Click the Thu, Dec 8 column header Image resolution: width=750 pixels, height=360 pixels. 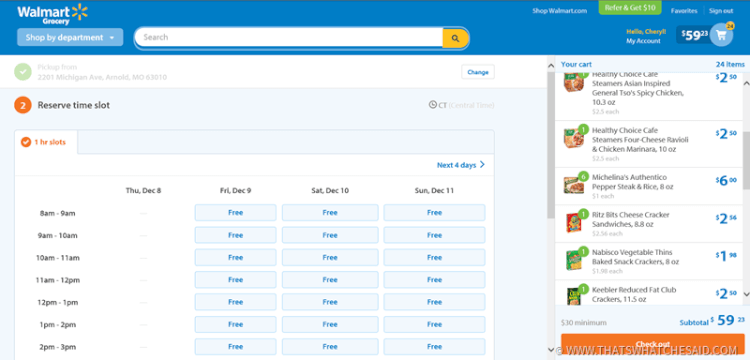[143, 191]
